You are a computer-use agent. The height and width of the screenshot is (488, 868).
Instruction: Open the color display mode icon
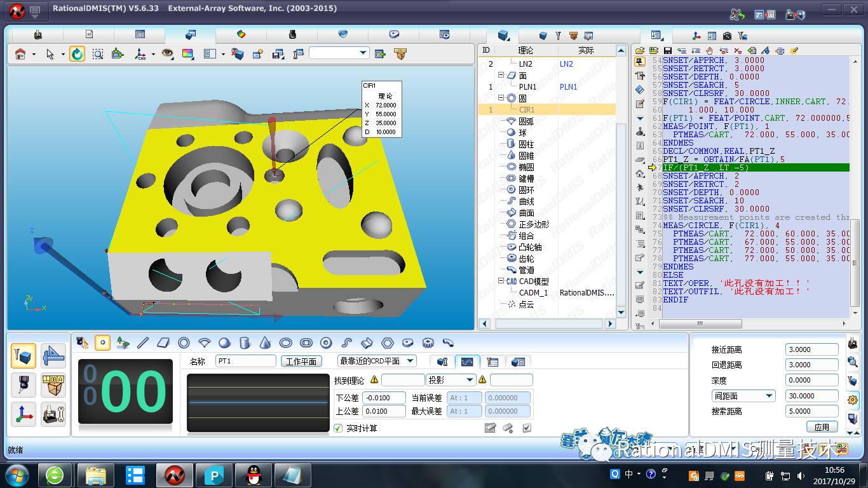(187, 54)
